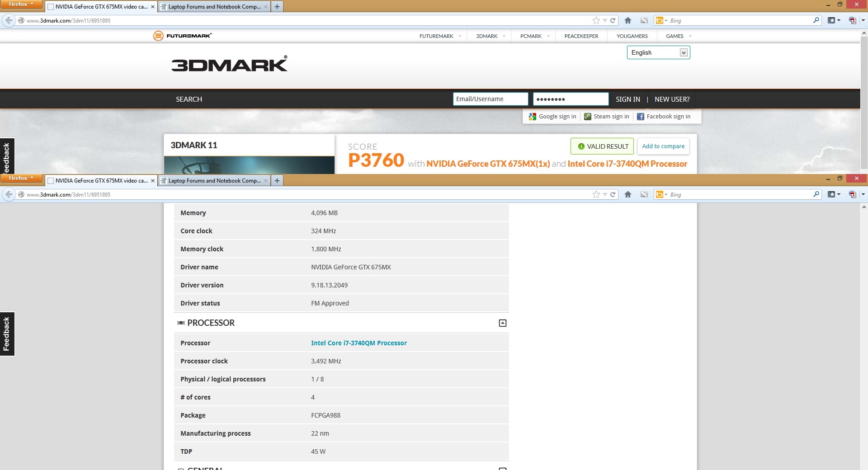Click the mail envelope icon in lower toolbar
The height and width of the screenshot is (470, 868).
pyautogui.click(x=644, y=194)
